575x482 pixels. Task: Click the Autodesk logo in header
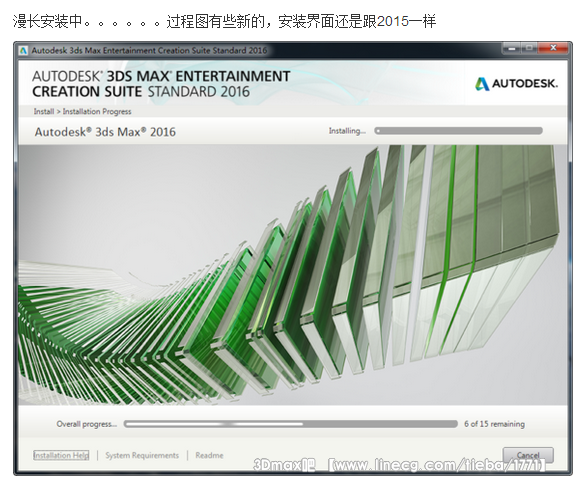516,84
